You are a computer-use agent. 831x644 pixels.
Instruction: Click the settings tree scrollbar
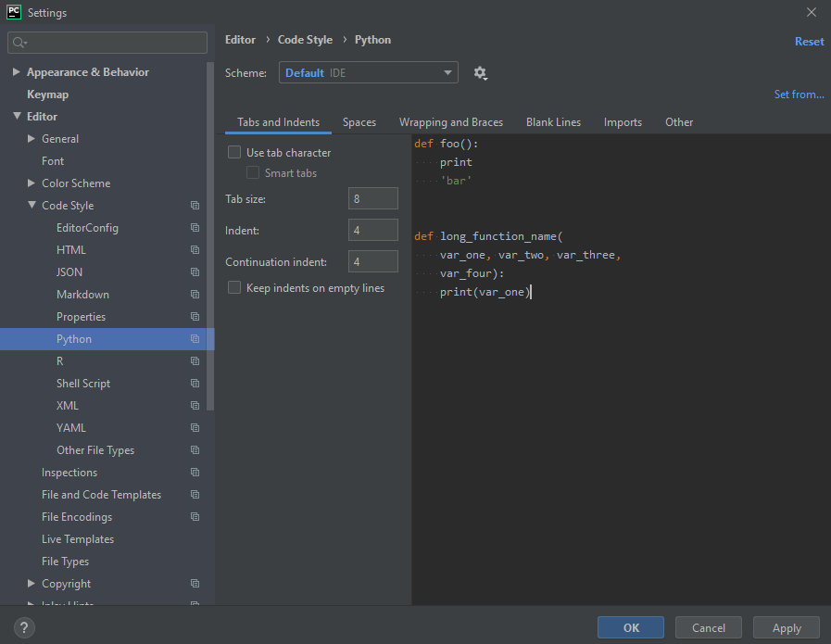pos(210,236)
